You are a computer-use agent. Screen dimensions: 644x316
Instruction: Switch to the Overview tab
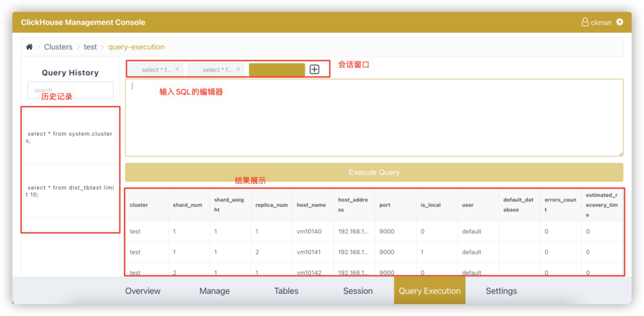click(143, 291)
